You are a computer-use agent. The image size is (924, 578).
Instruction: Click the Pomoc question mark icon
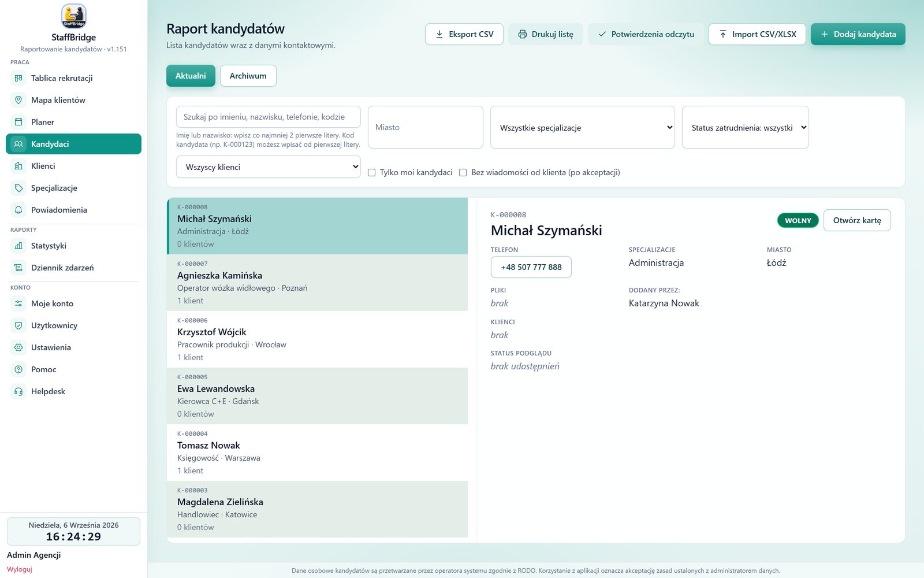tap(18, 369)
